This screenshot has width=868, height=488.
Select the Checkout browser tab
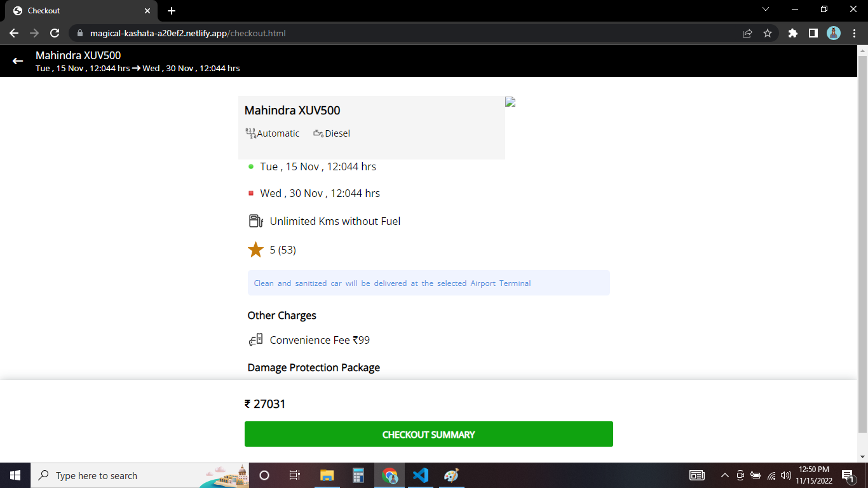tap(83, 11)
